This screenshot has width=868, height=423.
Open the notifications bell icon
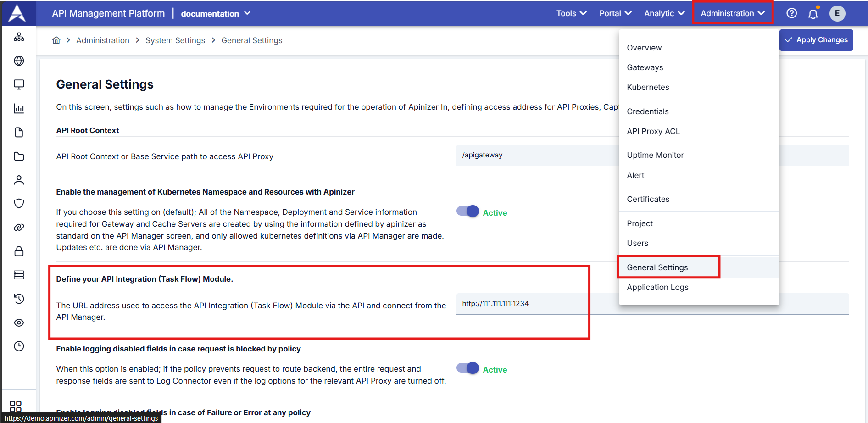coord(813,14)
